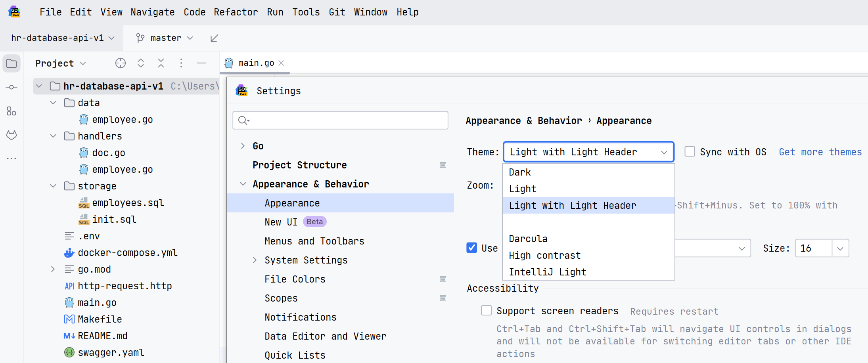Click the incoming update arrow icon
Image resolution: width=868 pixels, height=363 pixels.
click(x=214, y=38)
